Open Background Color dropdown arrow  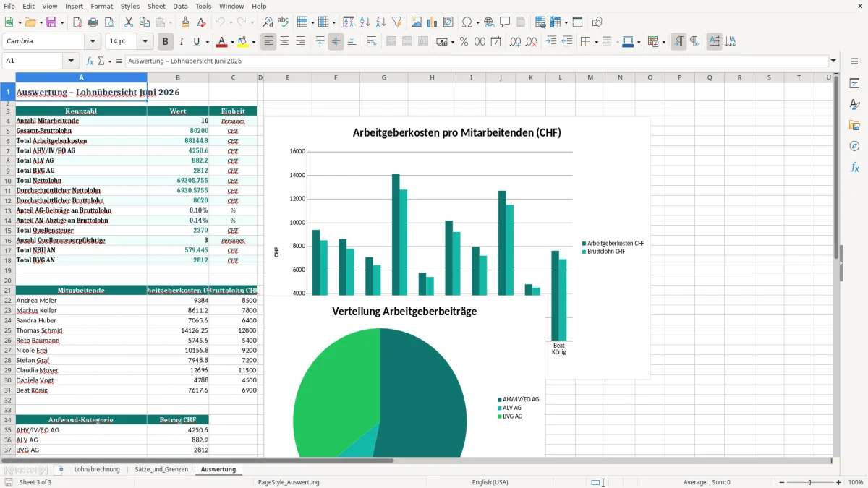coord(253,42)
